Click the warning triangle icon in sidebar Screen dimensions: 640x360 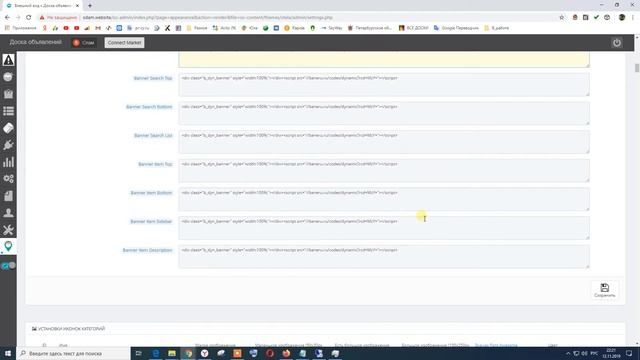coord(8,60)
